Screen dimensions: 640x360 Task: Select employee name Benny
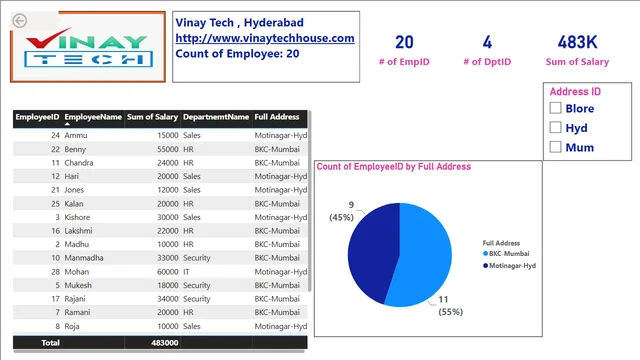[x=75, y=149]
